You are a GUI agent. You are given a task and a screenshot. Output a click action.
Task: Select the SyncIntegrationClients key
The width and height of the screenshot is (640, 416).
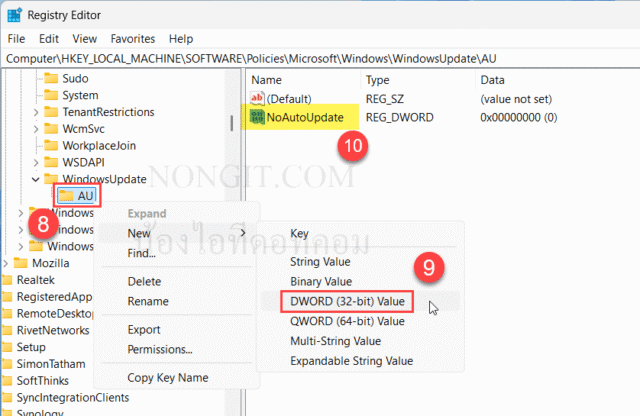point(73,398)
